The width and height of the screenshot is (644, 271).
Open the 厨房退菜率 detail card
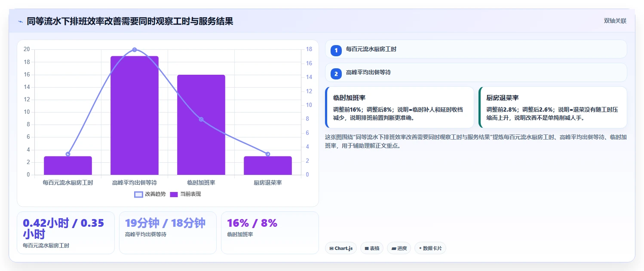[x=552, y=107]
